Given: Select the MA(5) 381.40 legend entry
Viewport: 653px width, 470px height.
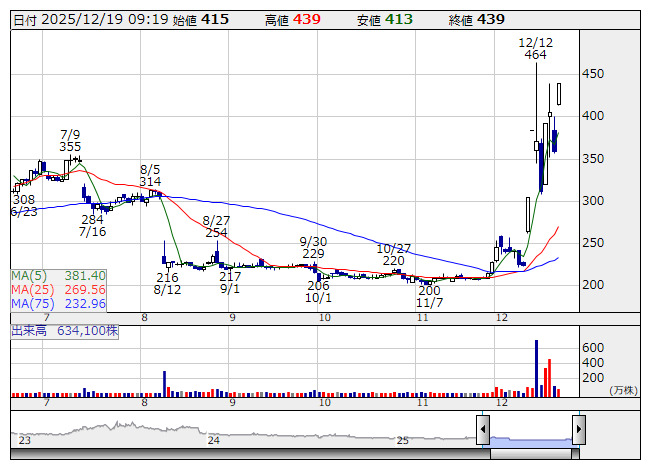Looking at the screenshot, I should 58,276.
